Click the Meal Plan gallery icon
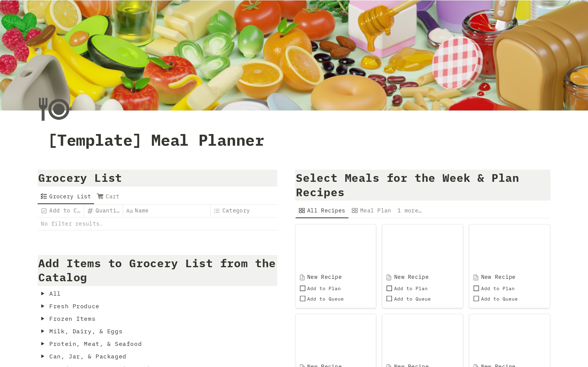 [x=355, y=211]
